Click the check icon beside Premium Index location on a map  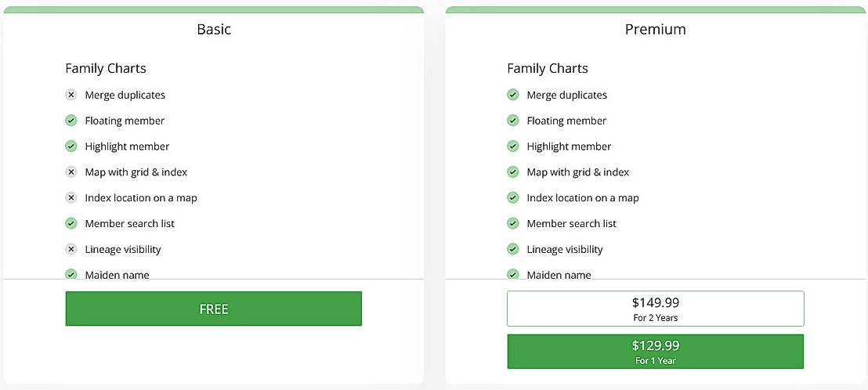pyautogui.click(x=512, y=198)
